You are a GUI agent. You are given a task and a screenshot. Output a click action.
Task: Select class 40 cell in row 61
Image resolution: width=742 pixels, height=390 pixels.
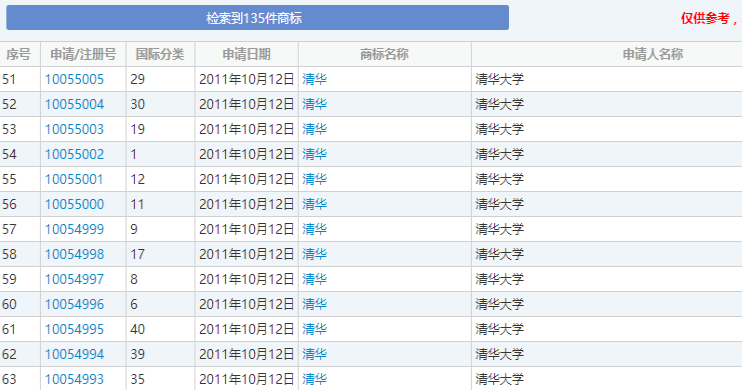pyautogui.click(x=160, y=329)
